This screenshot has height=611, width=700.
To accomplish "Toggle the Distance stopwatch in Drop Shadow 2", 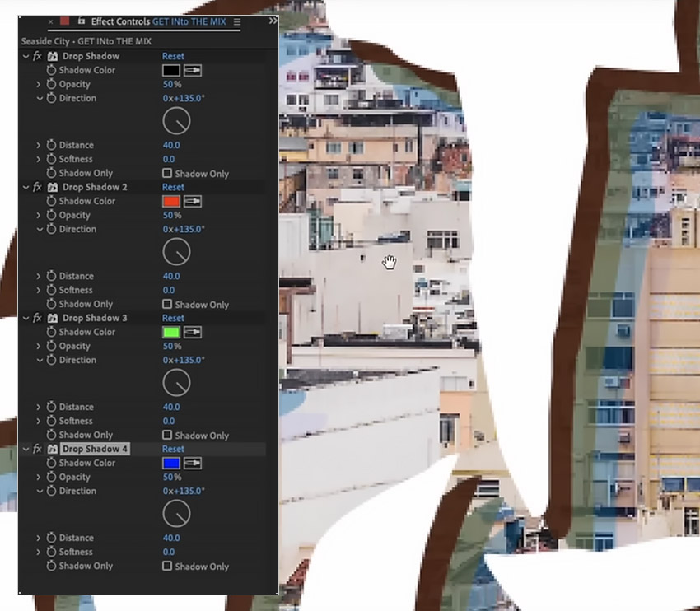I will [51, 276].
